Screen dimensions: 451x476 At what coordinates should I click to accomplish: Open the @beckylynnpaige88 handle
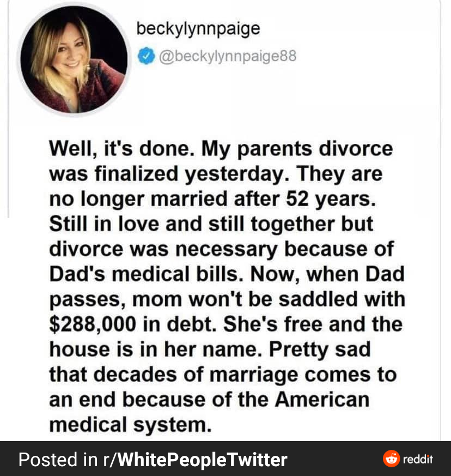[228, 56]
